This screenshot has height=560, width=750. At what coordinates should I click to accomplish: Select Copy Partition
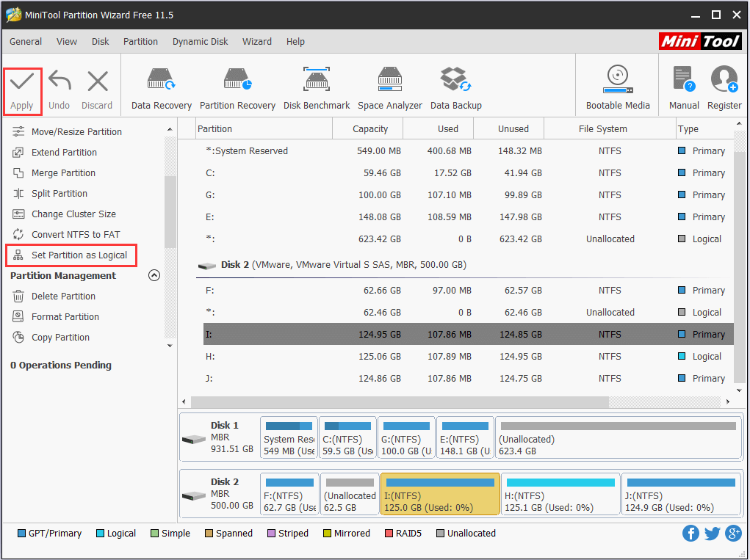51,337
